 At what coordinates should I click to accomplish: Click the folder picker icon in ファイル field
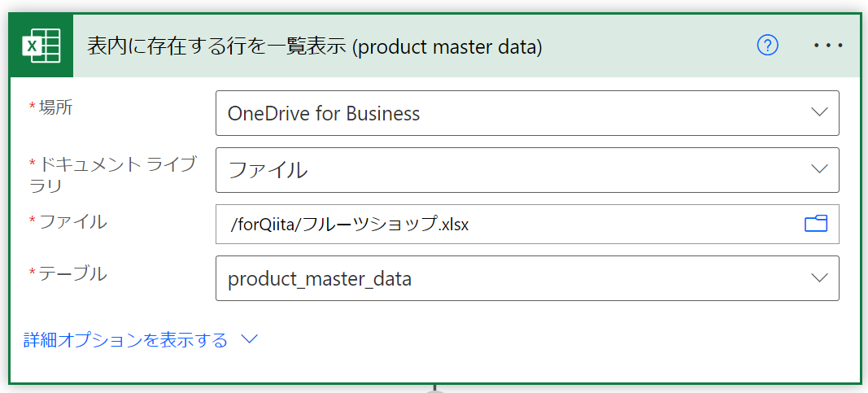(815, 224)
